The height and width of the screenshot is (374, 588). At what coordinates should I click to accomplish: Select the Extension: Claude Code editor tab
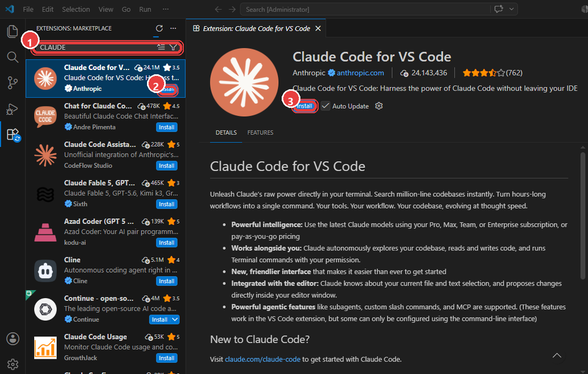(256, 28)
